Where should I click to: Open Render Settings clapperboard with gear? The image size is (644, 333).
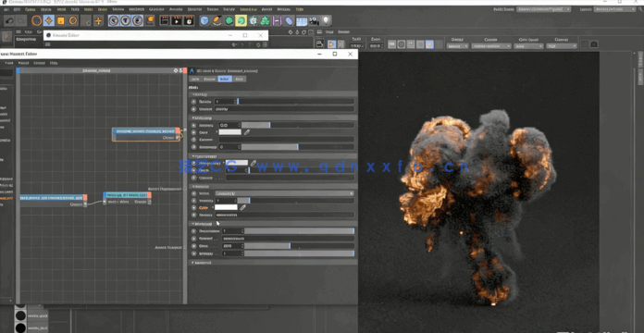(189, 20)
